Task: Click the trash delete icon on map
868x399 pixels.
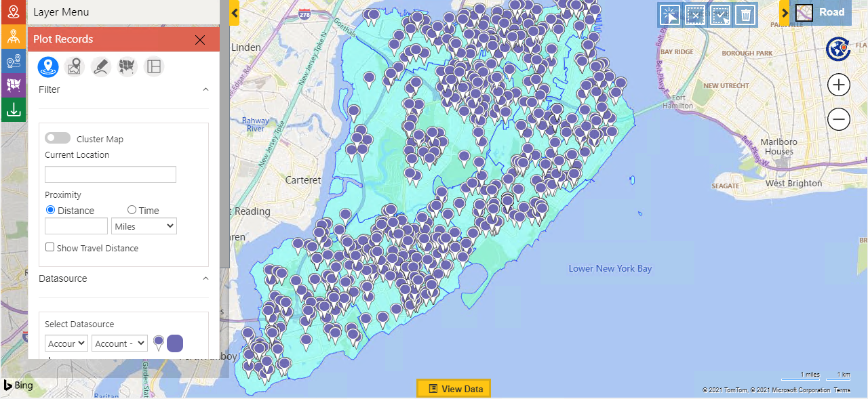Action: click(746, 15)
